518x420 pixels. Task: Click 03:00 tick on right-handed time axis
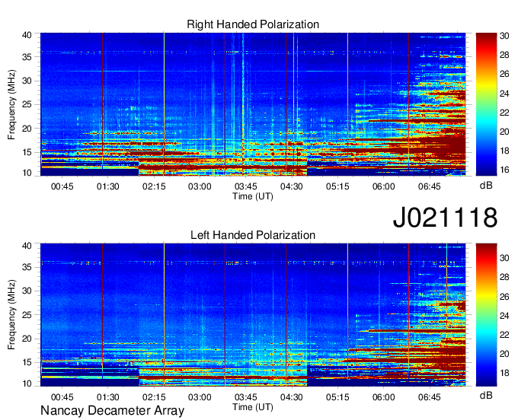tap(200, 186)
